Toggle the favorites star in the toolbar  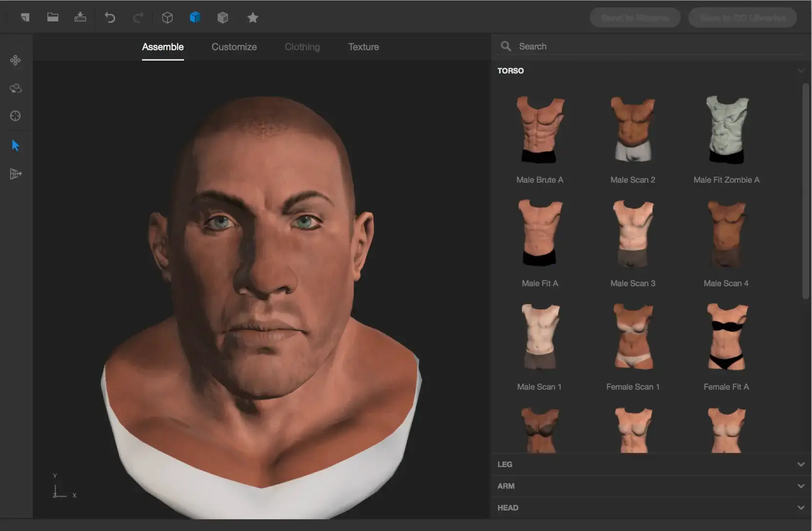253,18
